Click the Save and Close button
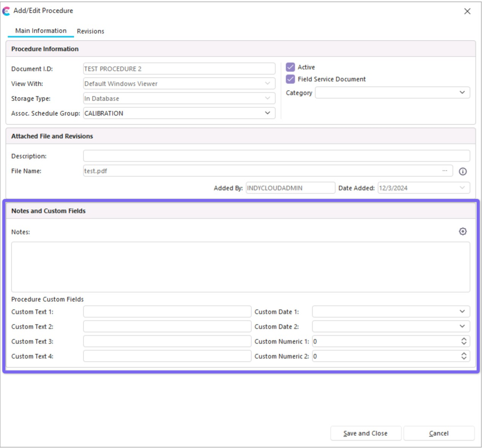 tap(365, 433)
